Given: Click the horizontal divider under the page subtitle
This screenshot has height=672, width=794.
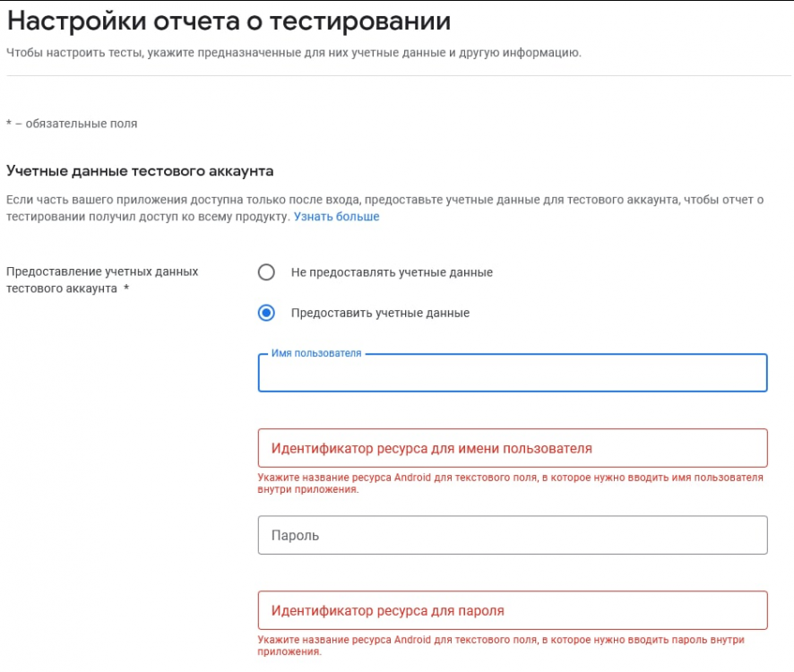Looking at the screenshot, I should click(399, 76).
